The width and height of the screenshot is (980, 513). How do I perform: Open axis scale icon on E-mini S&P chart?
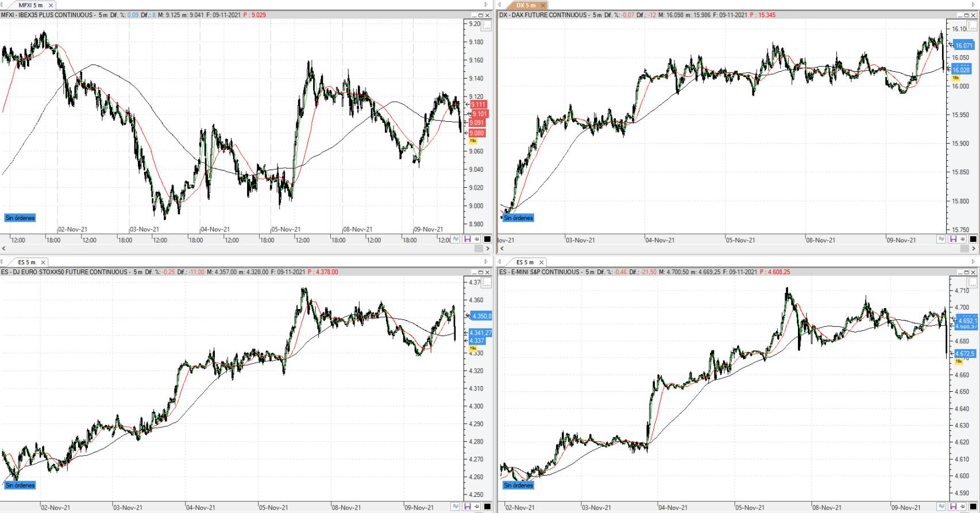coord(972,283)
